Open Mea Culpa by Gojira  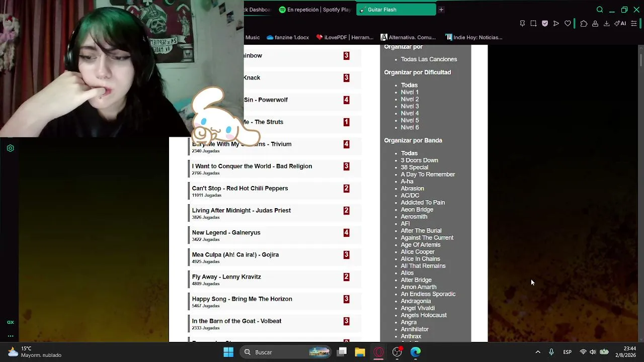tap(235, 255)
